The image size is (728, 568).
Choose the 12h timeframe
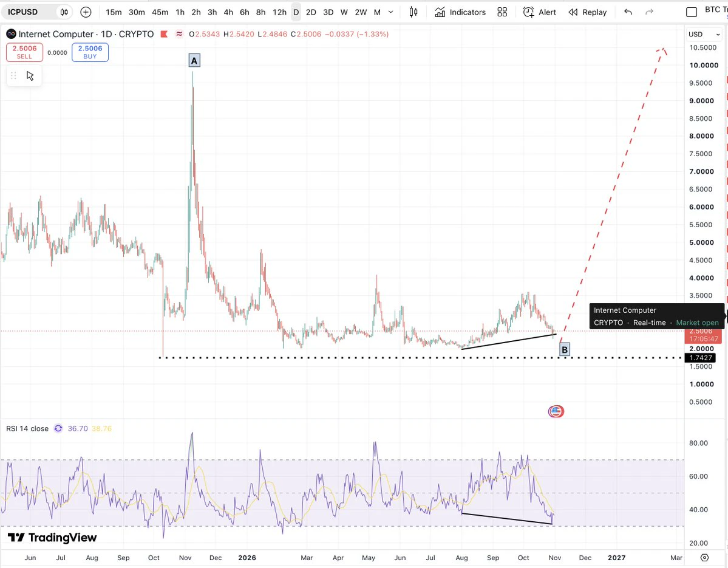279,12
